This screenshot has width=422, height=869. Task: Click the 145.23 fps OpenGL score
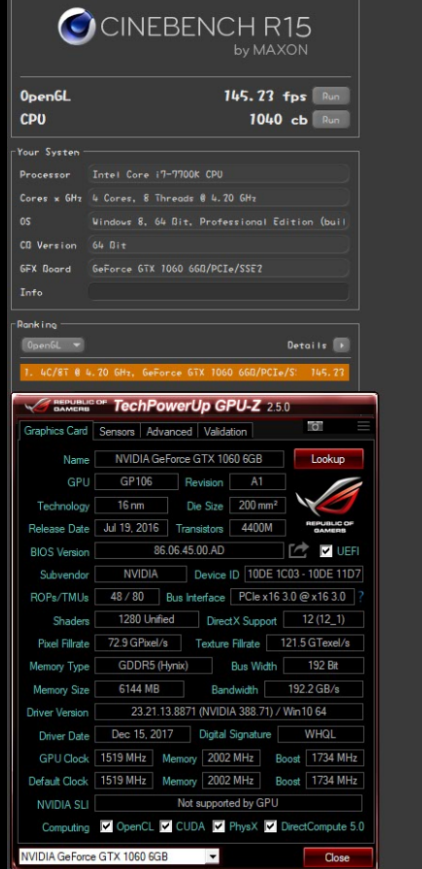pos(265,96)
